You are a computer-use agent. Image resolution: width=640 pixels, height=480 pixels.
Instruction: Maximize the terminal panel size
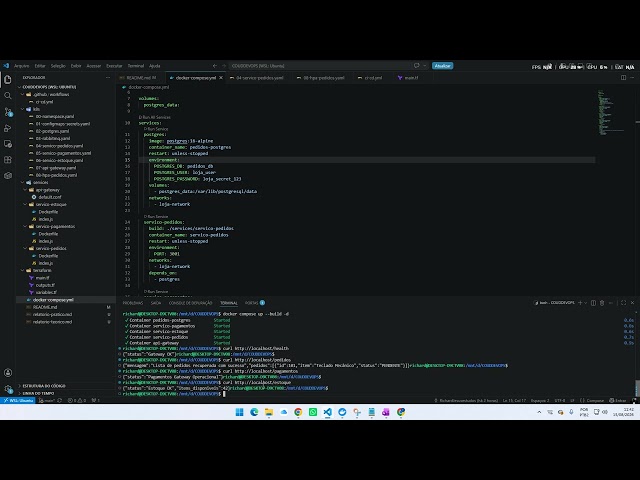click(623, 303)
